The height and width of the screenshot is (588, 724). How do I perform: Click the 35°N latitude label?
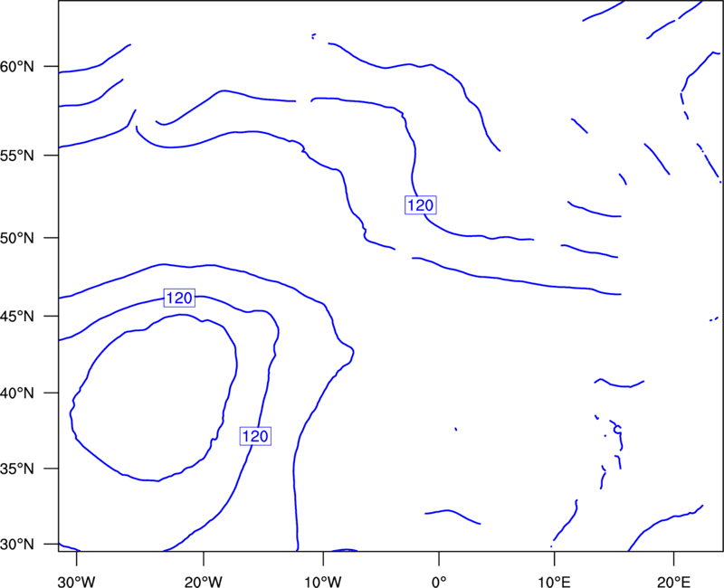click(x=17, y=469)
